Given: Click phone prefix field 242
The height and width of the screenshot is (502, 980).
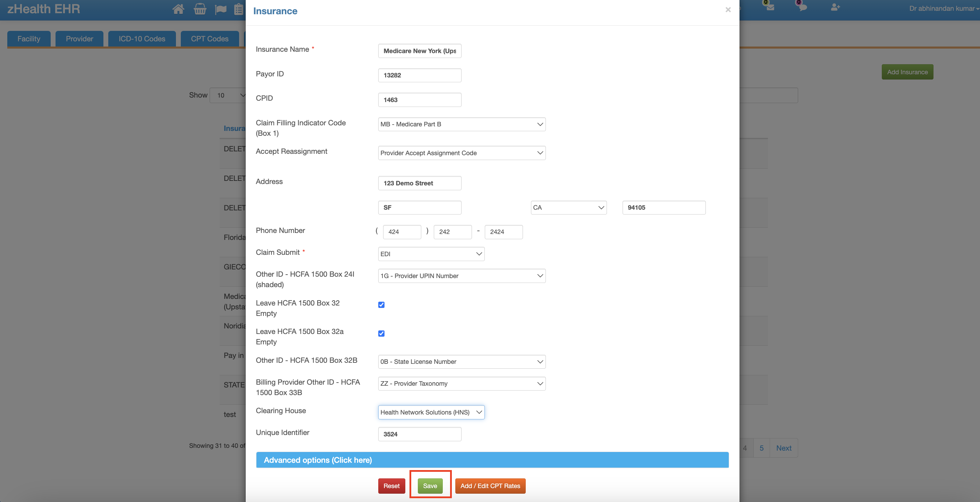Looking at the screenshot, I should [x=452, y=232].
